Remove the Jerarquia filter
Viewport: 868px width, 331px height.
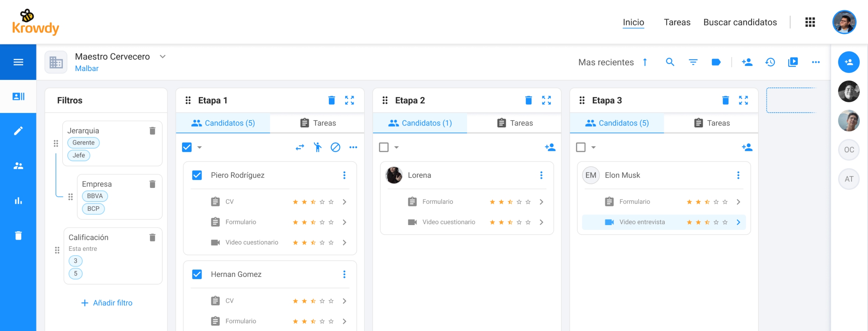[152, 131]
